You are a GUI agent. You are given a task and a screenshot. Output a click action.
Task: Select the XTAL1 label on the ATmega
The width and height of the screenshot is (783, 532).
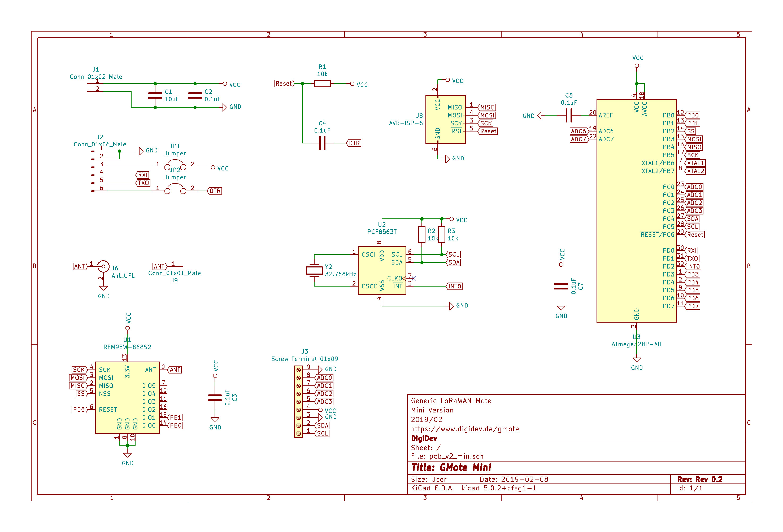point(695,163)
